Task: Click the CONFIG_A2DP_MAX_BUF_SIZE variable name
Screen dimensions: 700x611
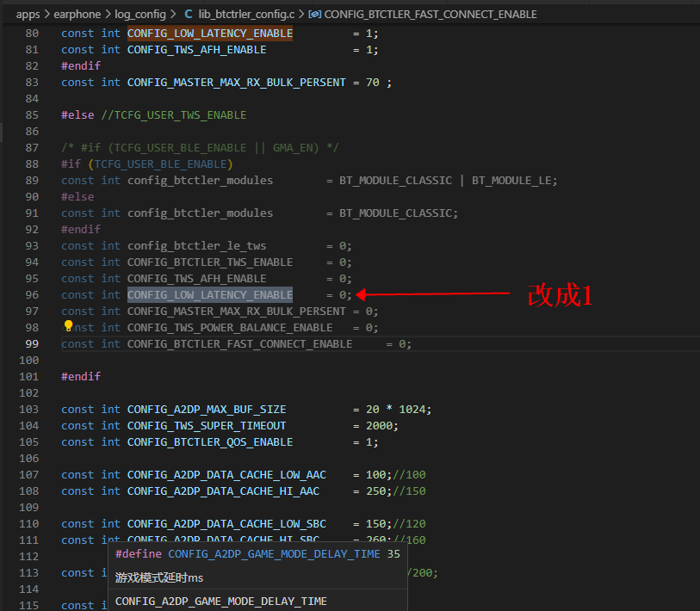Action: click(207, 410)
